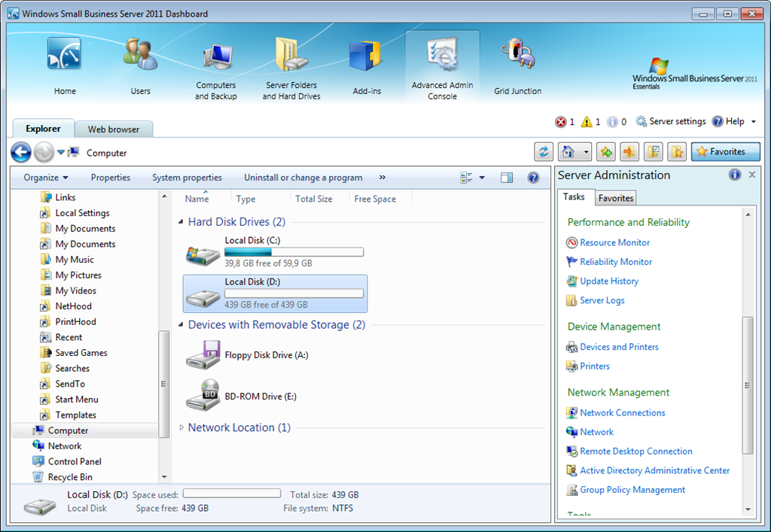This screenshot has height=532, width=771.
Task: Open Devices and Printers link
Action: (619, 347)
